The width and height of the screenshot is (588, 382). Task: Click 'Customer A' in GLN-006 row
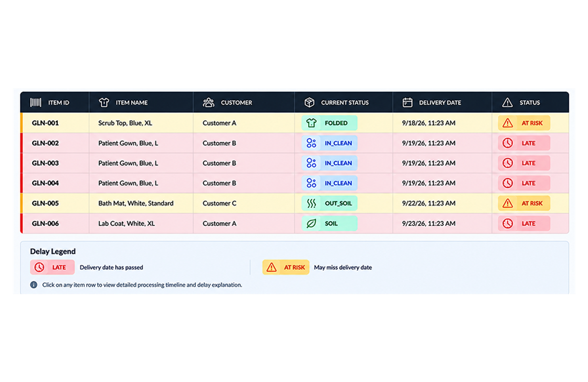click(220, 223)
